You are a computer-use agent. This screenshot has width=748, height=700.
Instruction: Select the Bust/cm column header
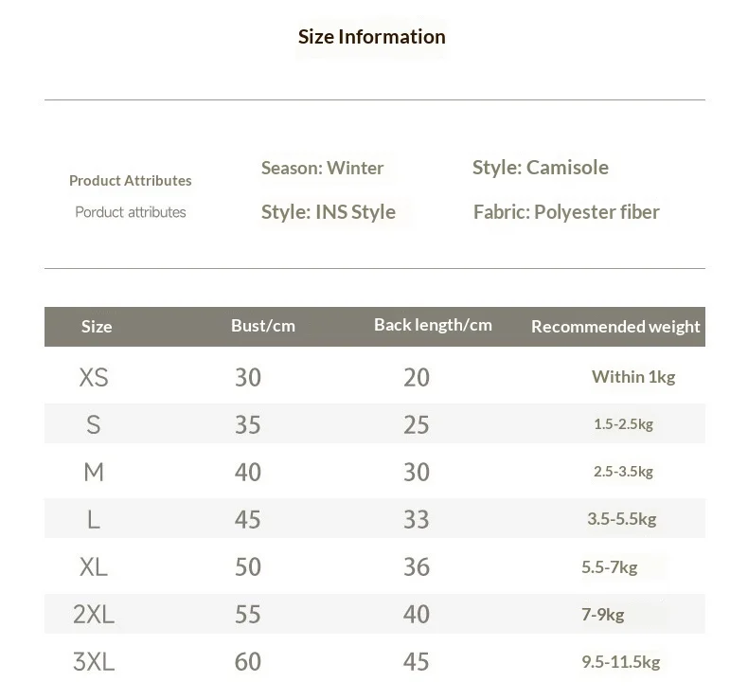pyautogui.click(x=263, y=326)
